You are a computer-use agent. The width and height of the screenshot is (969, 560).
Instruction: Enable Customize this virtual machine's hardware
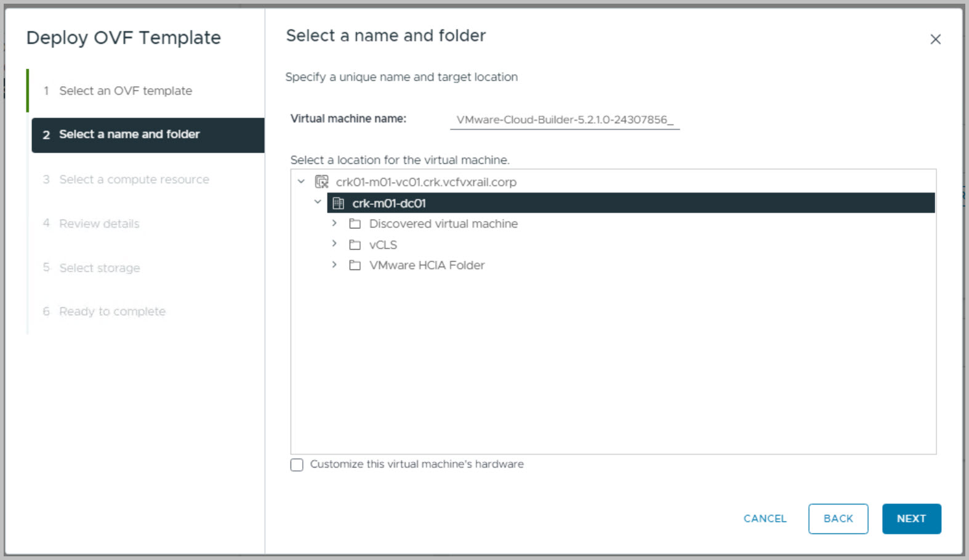pos(297,465)
